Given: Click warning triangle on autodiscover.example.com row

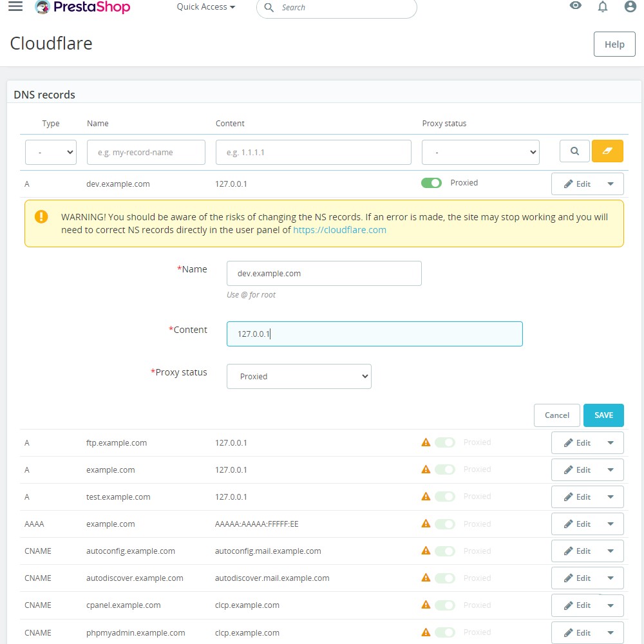Looking at the screenshot, I should click(426, 578).
